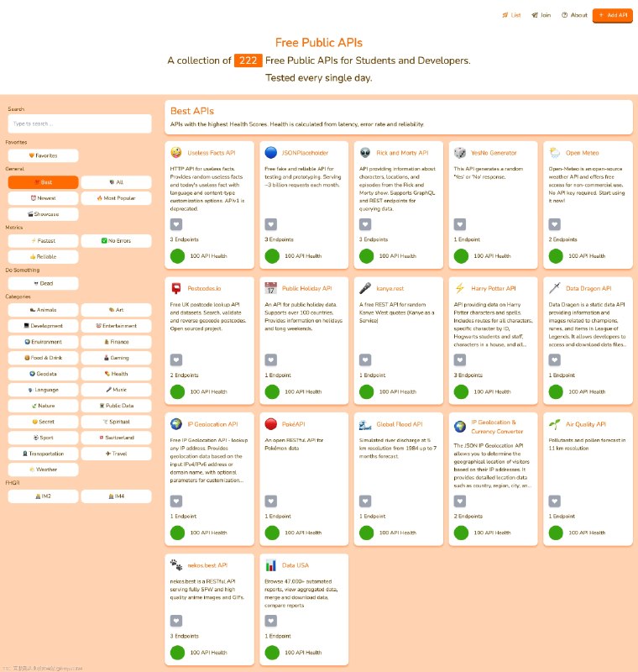Image resolution: width=638 pixels, height=672 pixels.
Task: Click the YesNo Generator dice icon
Action: point(460,153)
